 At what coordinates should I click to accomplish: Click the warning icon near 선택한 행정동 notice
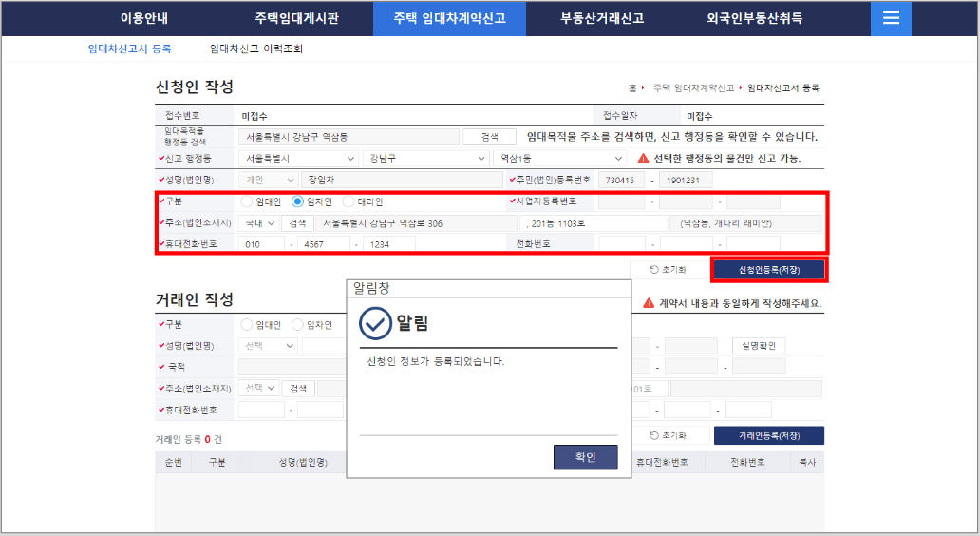point(643,159)
